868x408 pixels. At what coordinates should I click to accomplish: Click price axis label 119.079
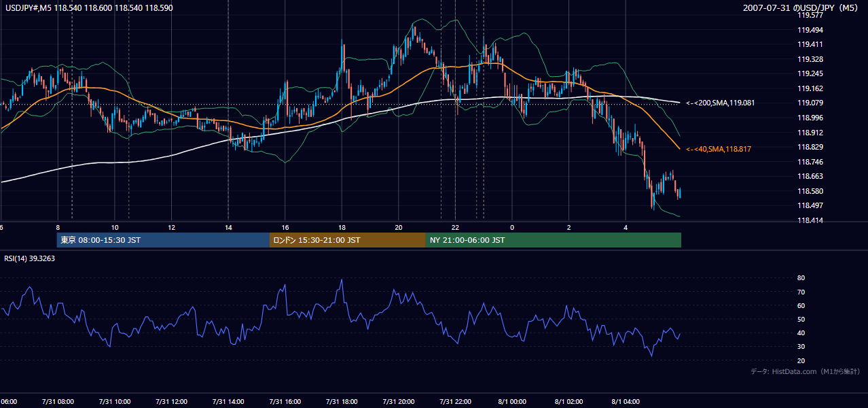point(811,103)
